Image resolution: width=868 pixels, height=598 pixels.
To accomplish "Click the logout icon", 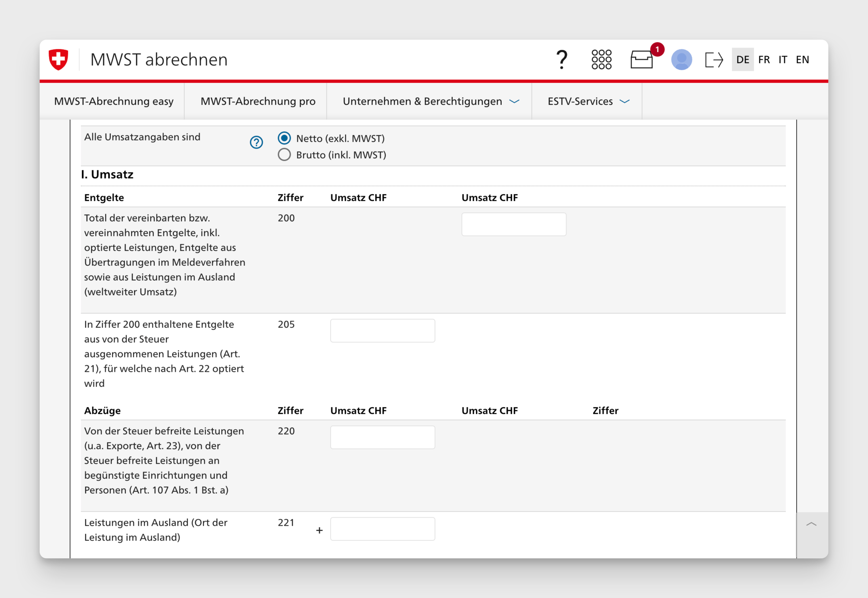I will [714, 60].
